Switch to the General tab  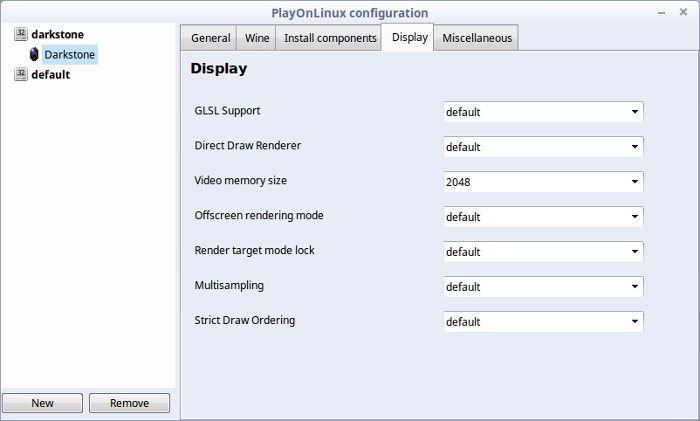(210, 38)
